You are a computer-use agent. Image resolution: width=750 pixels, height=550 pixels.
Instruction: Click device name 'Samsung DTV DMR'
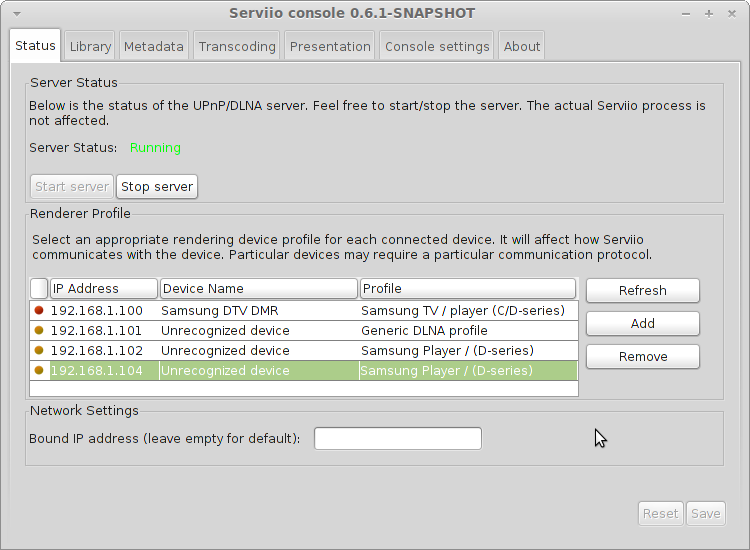[220, 310]
